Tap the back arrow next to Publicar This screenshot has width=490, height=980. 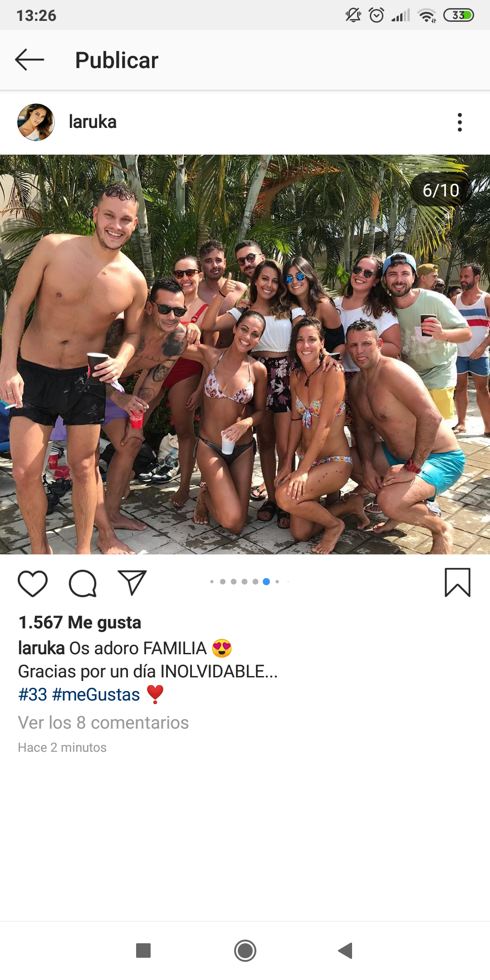pyautogui.click(x=29, y=60)
